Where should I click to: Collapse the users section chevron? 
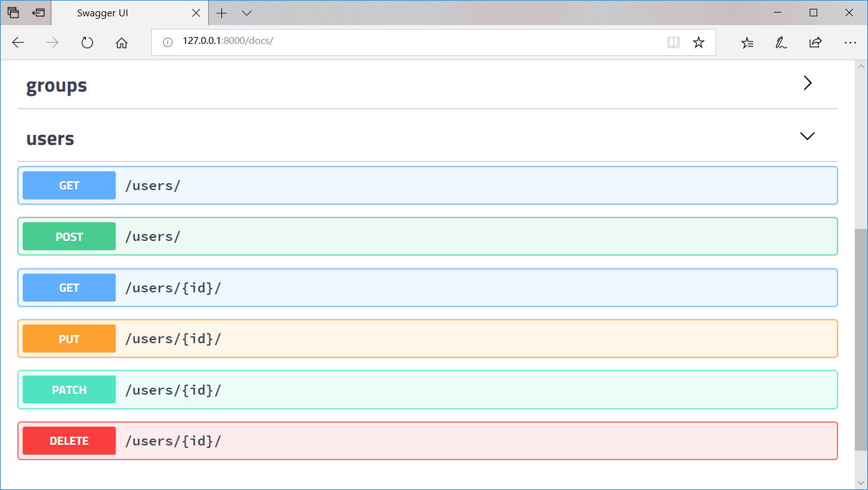(808, 136)
